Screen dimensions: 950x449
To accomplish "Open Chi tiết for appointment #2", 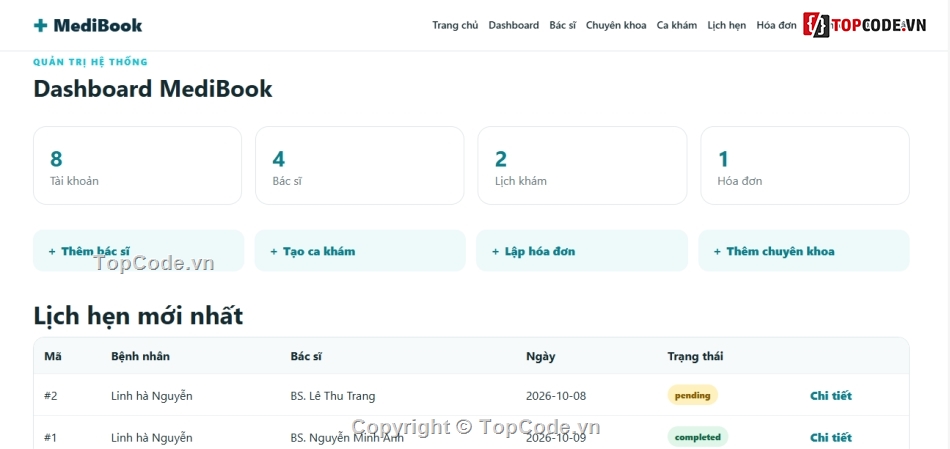I will click(831, 396).
